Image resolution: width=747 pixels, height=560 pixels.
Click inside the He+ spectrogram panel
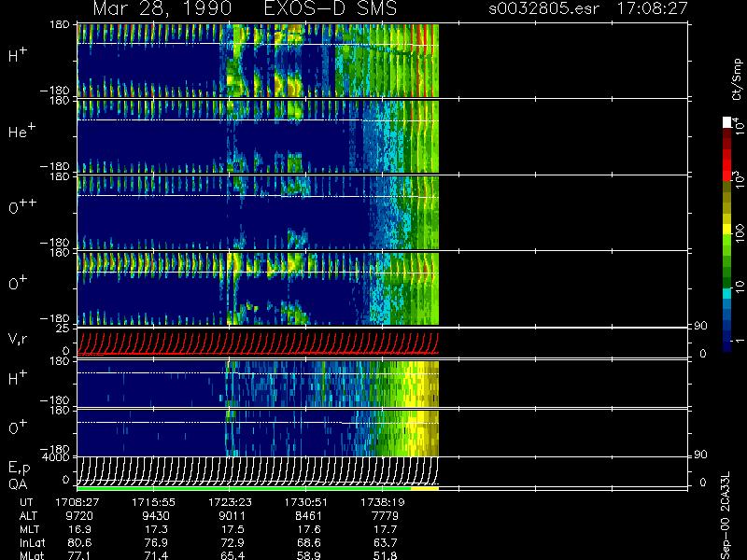258,136
